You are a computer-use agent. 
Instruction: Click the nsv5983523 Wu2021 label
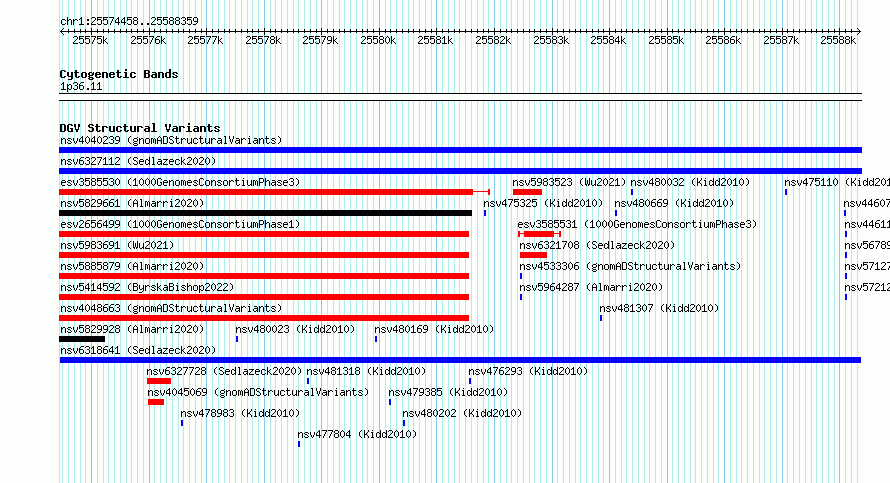point(569,182)
